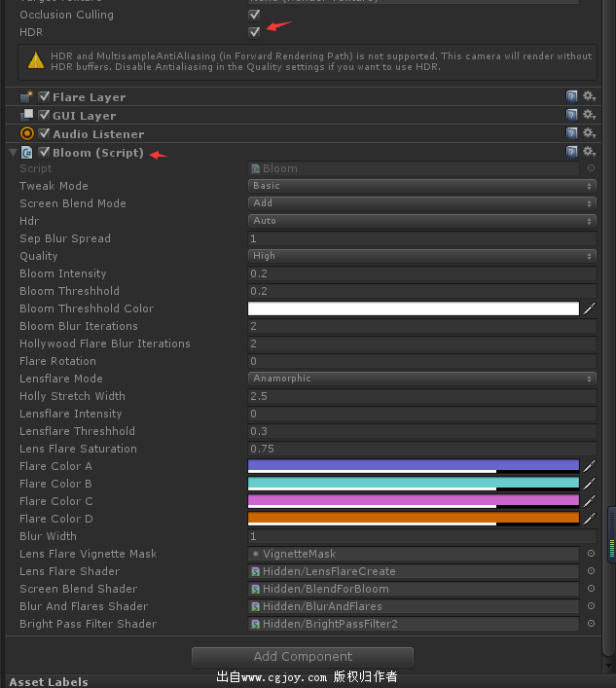Click the Blur Width value field
Image resolution: width=616 pixels, height=688 pixels.
pos(421,536)
